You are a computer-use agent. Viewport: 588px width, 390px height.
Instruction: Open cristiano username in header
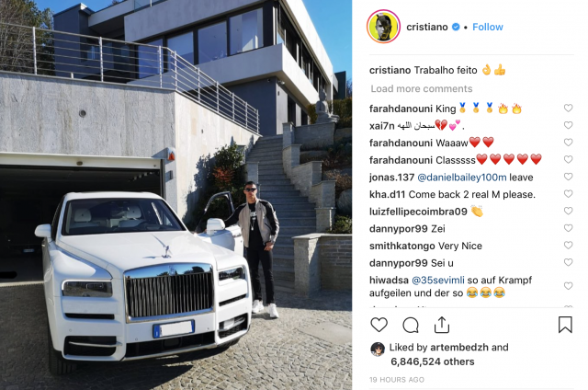427,27
